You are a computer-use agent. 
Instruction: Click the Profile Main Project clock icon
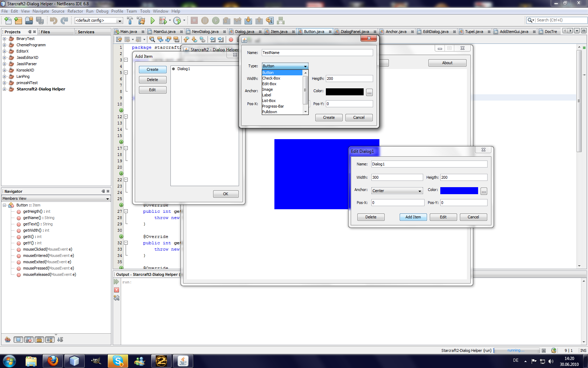177,21
